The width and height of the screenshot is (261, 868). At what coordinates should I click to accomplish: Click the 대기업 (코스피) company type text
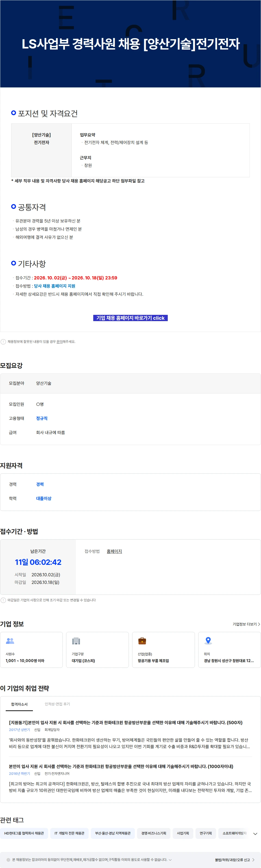tap(83, 661)
